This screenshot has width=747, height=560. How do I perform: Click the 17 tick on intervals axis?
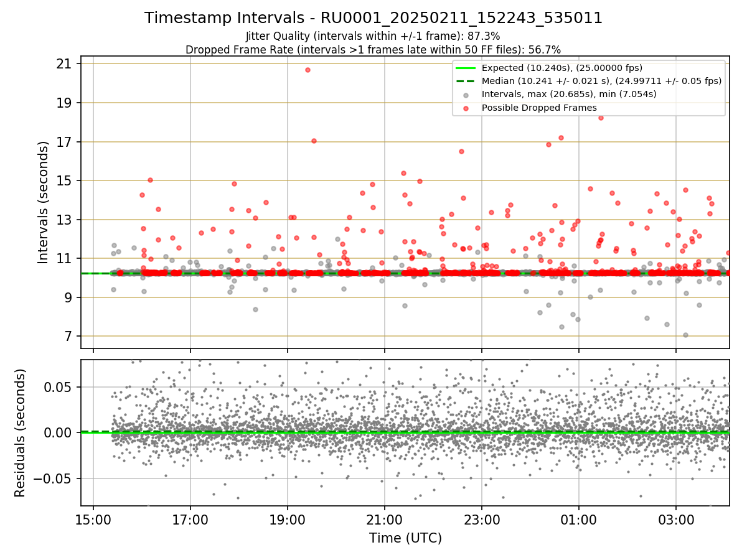coord(64,142)
